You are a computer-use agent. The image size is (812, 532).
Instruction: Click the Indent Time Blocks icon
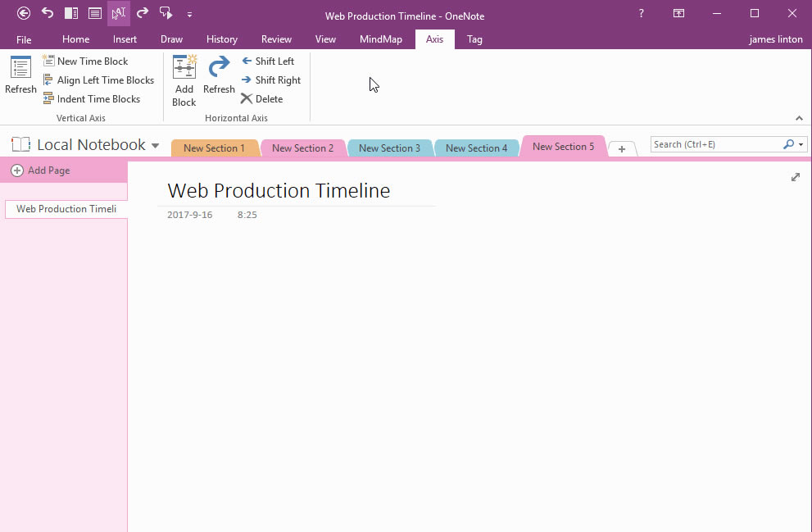click(50, 98)
